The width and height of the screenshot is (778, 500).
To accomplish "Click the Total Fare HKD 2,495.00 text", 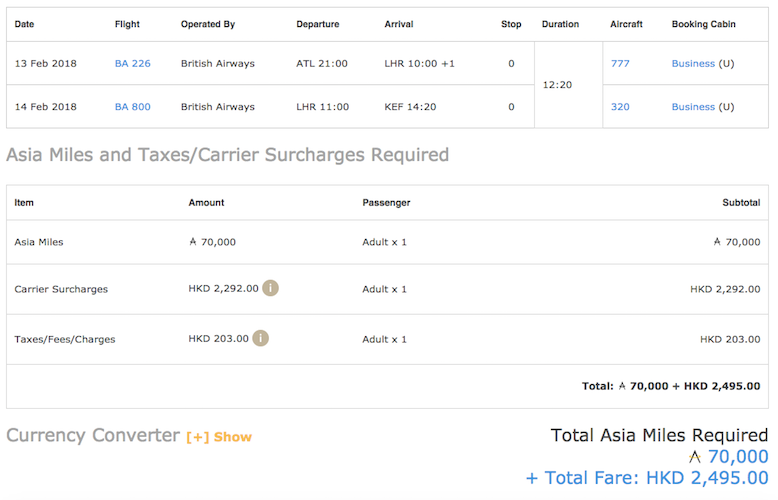I will tap(647, 478).
